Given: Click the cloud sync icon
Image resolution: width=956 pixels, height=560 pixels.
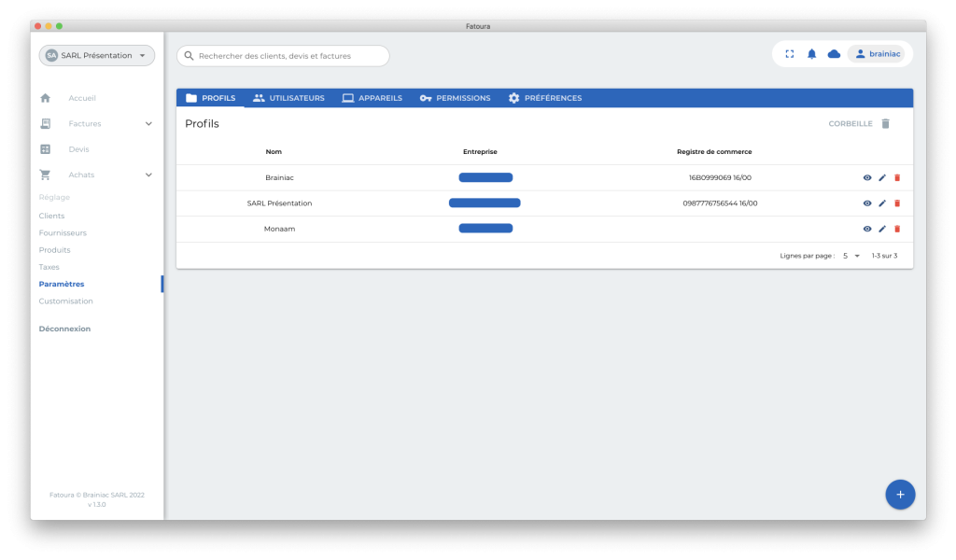Looking at the screenshot, I should [833, 53].
